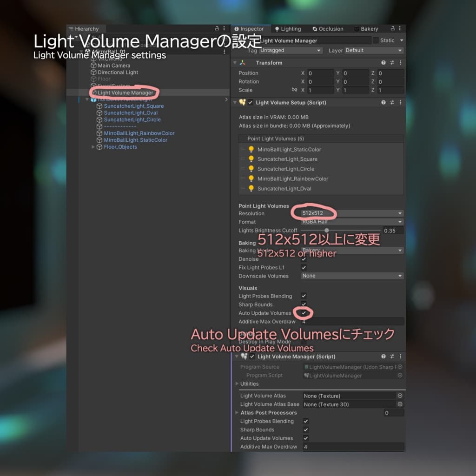Toggle Auto Update Volumes in Manager script
Viewport: 476px width, 476px height.
[x=306, y=438]
